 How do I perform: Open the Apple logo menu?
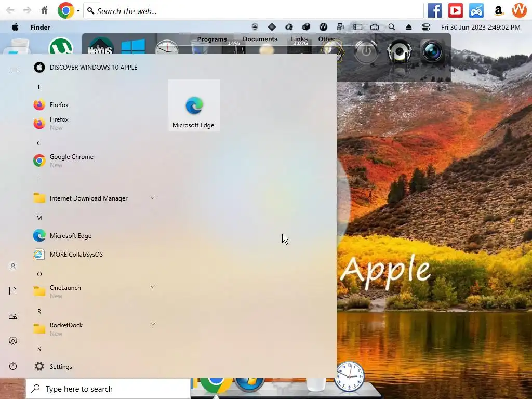[x=15, y=27]
